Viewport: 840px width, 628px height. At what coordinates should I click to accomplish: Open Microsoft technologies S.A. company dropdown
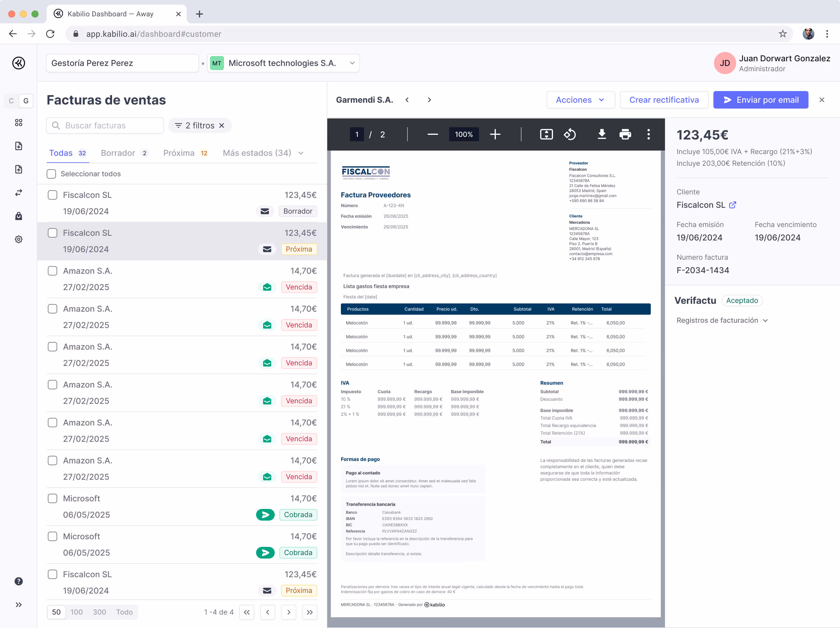coord(283,63)
